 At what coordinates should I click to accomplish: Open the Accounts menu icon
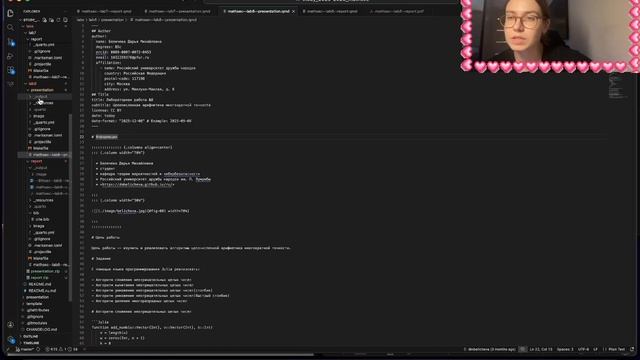[10, 325]
